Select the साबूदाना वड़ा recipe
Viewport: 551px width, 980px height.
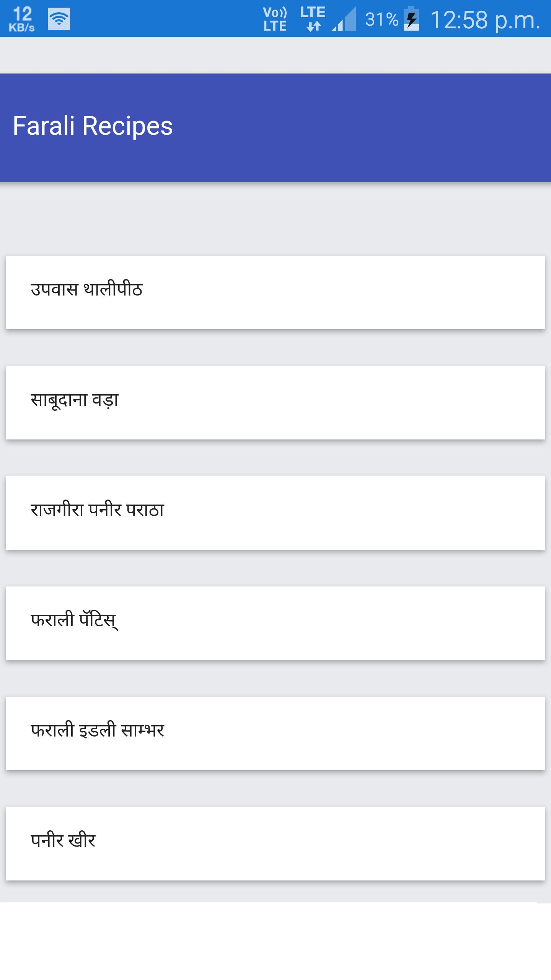click(x=275, y=402)
